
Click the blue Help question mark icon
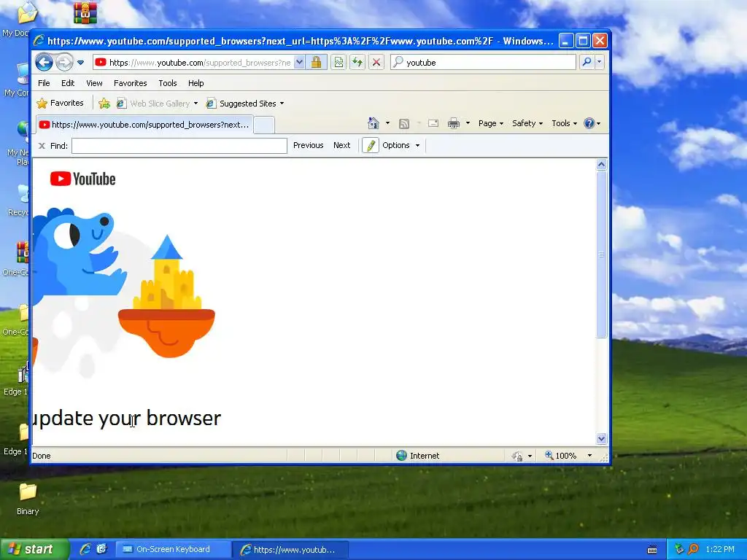tap(589, 123)
